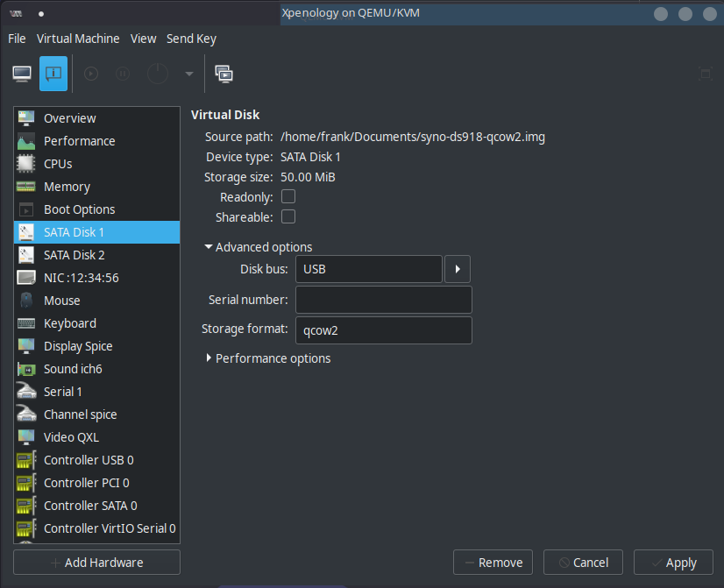Show virtual hardware details view
The image size is (724, 588).
click(53, 74)
